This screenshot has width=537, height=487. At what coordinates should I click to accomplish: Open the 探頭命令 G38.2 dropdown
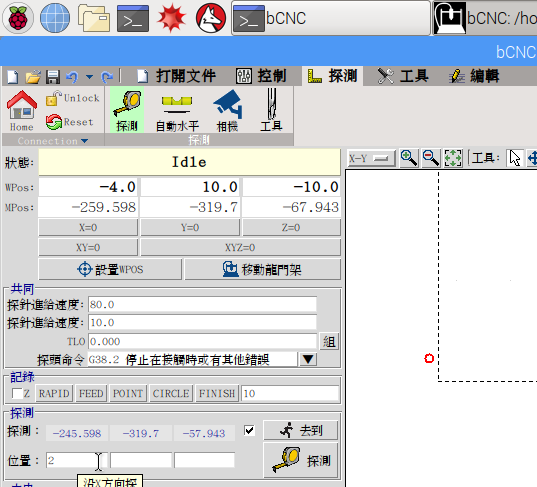(x=308, y=360)
